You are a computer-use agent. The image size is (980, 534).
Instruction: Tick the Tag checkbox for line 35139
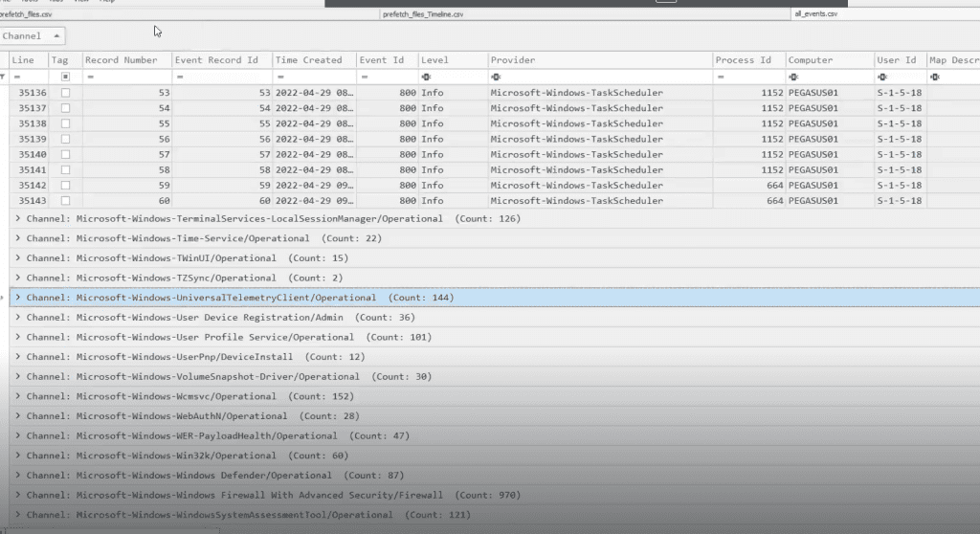click(x=65, y=139)
